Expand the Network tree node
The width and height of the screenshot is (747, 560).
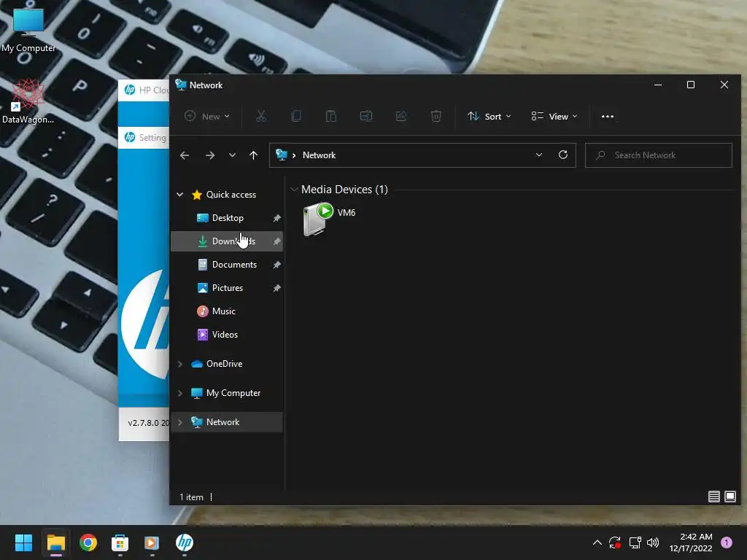(x=180, y=422)
